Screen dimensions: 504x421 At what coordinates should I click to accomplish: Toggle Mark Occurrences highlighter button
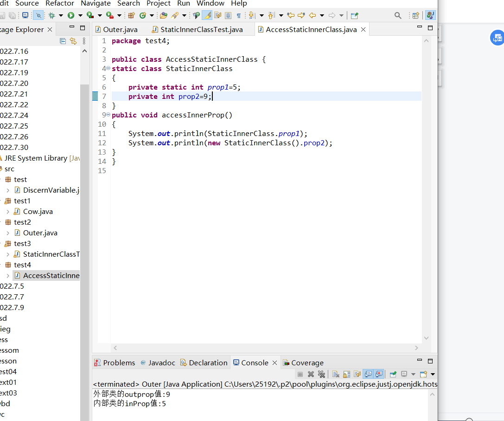[208, 15]
